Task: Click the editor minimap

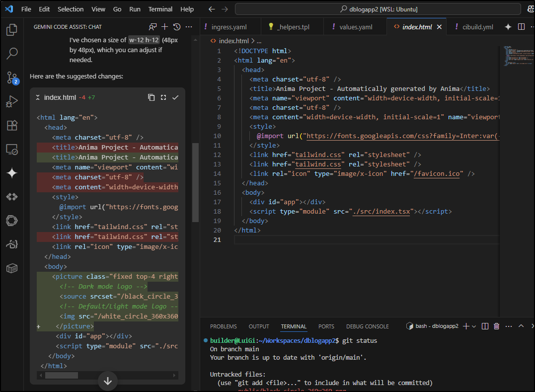Action: point(518,55)
